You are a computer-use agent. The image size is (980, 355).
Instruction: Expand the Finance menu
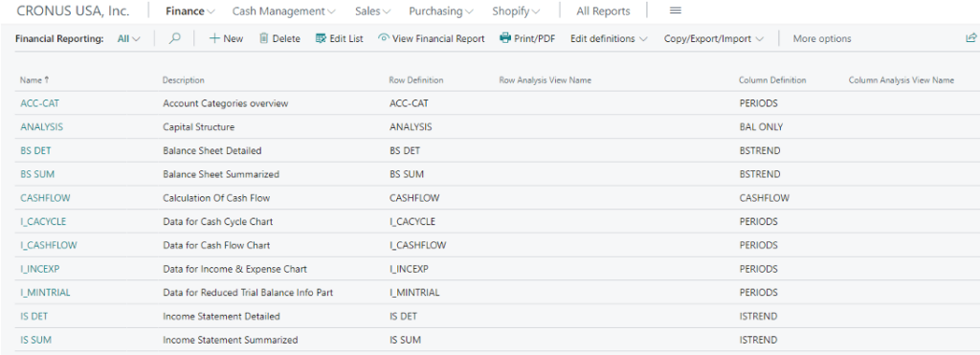pyautogui.click(x=190, y=11)
